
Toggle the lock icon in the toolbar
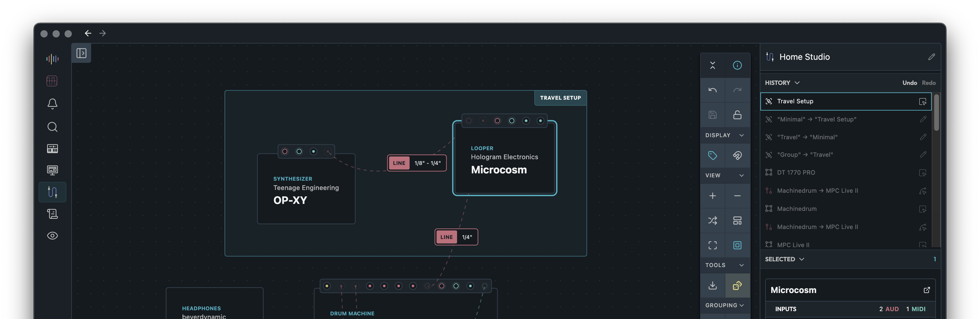pyautogui.click(x=737, y=114)
